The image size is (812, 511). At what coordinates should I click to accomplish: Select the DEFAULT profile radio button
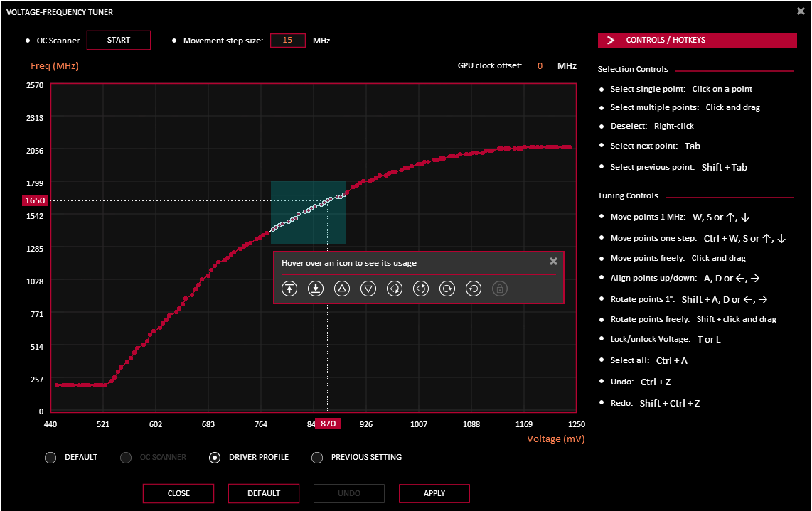[50, 458]
